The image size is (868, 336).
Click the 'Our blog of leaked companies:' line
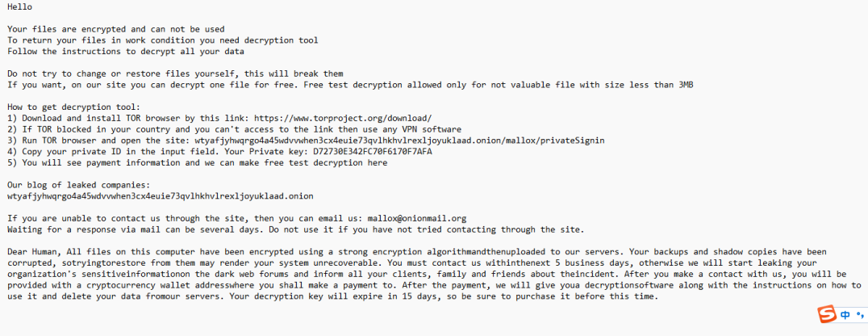point(78,185)
